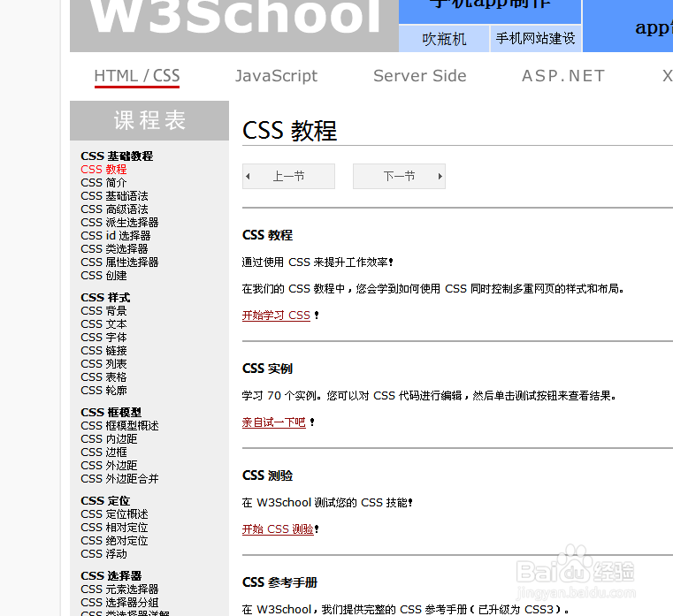The height and width of the screenshot is (616, 673).
Task: Open CSS 轮廓 sidebar item
Action: [103, 391]
